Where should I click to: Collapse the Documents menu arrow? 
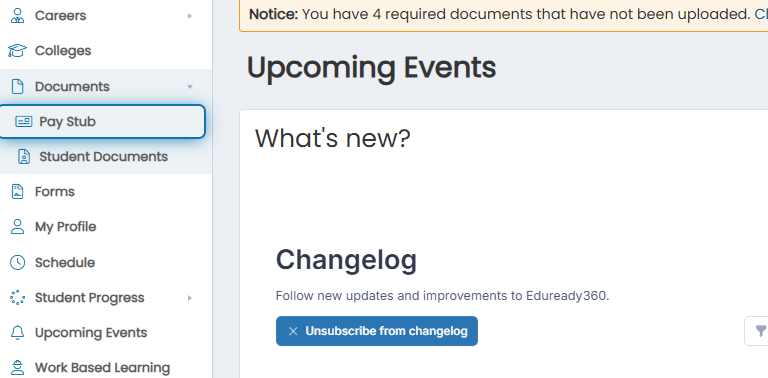(x=190, y=87)
